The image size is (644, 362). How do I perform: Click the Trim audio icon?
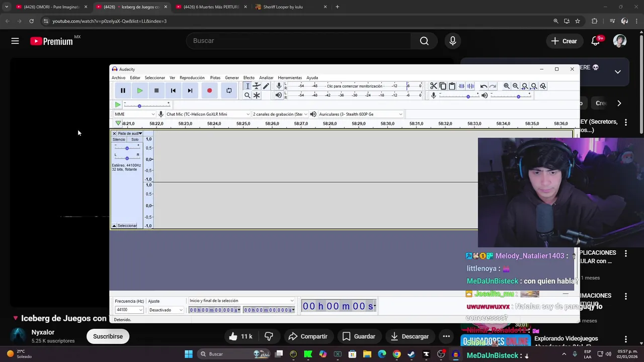click(461, 86)
